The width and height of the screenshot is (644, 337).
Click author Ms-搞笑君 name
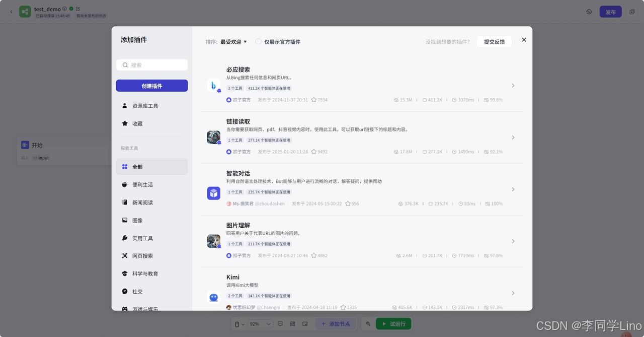tap(243, 204)
